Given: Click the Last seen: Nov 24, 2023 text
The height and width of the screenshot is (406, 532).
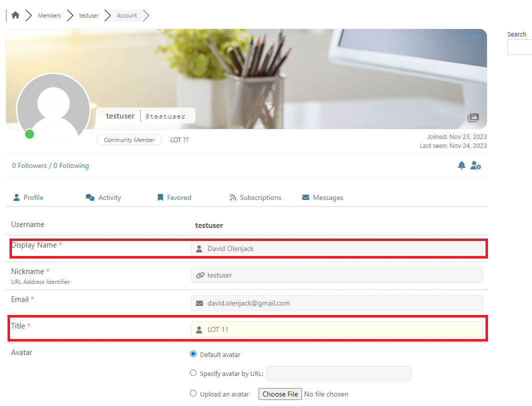Looking at the screenshot, I should [453, 146].
